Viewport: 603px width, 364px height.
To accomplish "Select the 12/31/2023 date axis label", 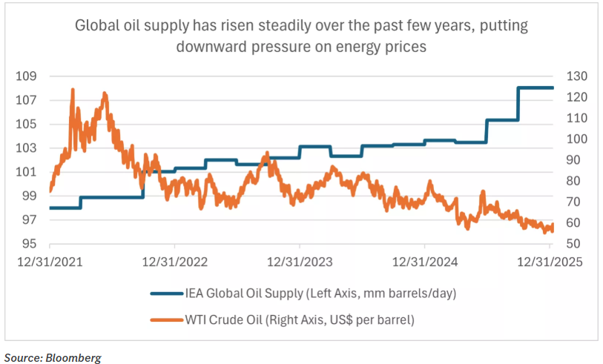I will pyautogui.click(x=300, y=261).
